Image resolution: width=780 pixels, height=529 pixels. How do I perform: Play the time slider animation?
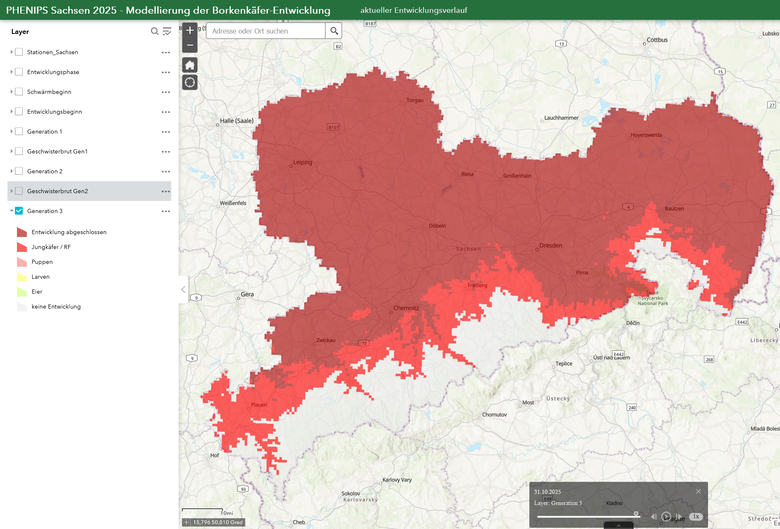pyautogui.click(x=666, y=517)
